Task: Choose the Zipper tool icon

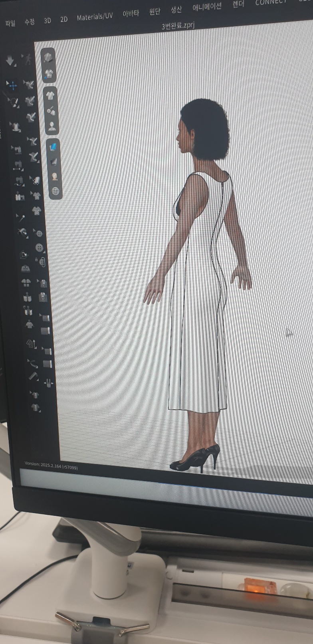Action: [x=43, y=297]
